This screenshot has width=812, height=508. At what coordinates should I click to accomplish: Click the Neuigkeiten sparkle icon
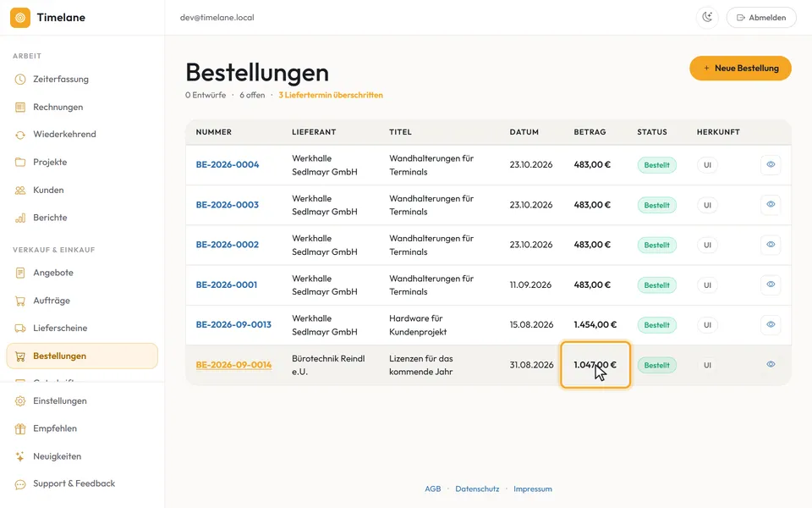pos(20,456)
